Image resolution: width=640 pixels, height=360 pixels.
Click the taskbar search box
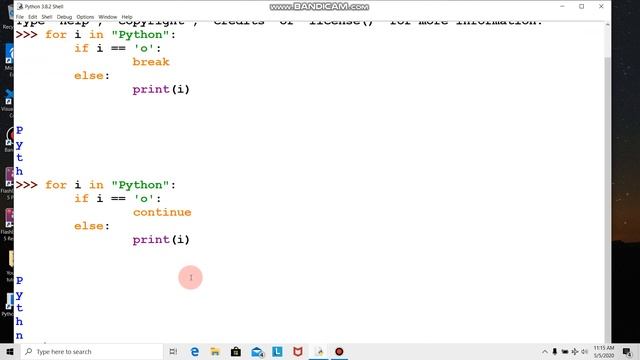coord(92,351)
